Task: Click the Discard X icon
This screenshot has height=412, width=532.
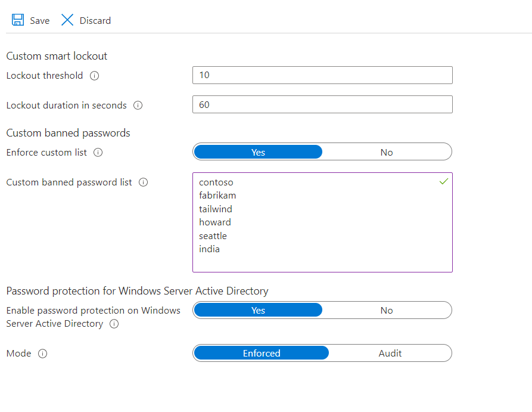Action: 67,19
